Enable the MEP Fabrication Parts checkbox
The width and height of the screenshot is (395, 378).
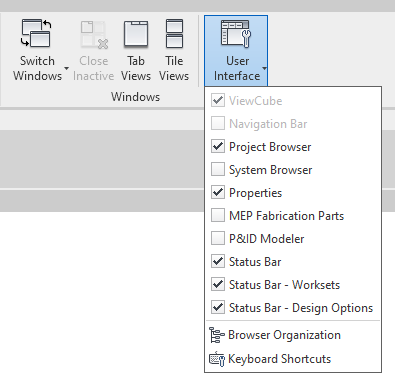[x=218, y=216]
